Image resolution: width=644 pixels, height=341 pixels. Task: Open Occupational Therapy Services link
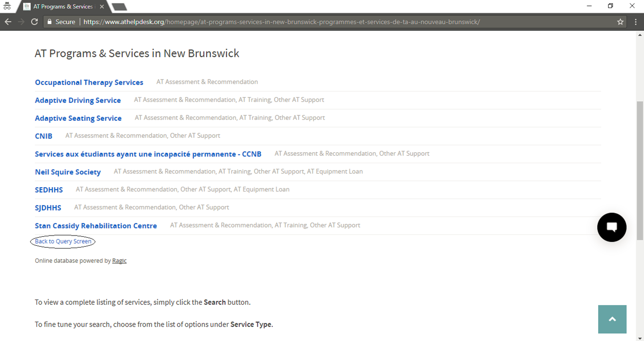pos(89,82)
